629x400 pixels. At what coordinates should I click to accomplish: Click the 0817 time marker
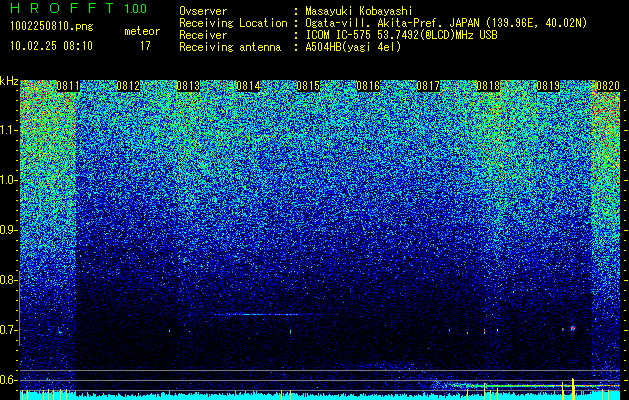(428, 86)
